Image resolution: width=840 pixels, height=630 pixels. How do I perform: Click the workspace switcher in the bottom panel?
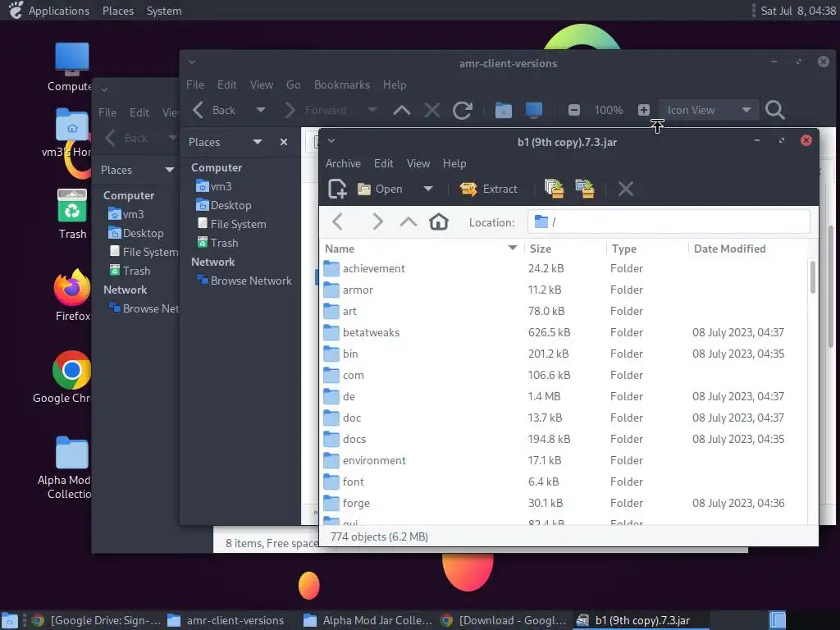point(777,620)
